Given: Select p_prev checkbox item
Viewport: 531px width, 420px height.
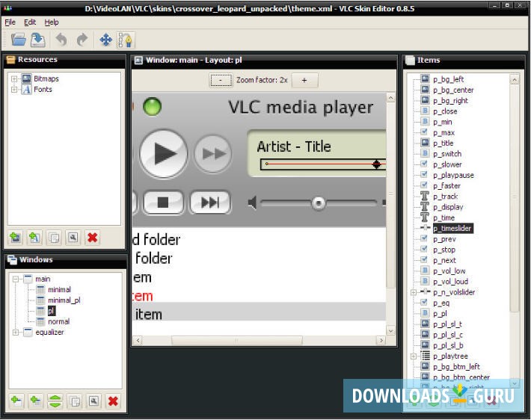Looking at the screenshot, I should (x=444, y=239).
